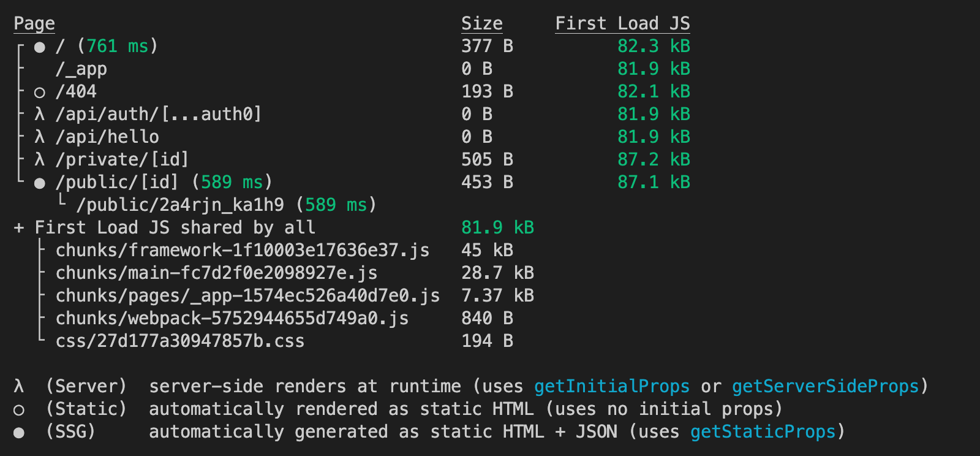
Task: Click the First Load JS column header
Action: click(622, 24)
